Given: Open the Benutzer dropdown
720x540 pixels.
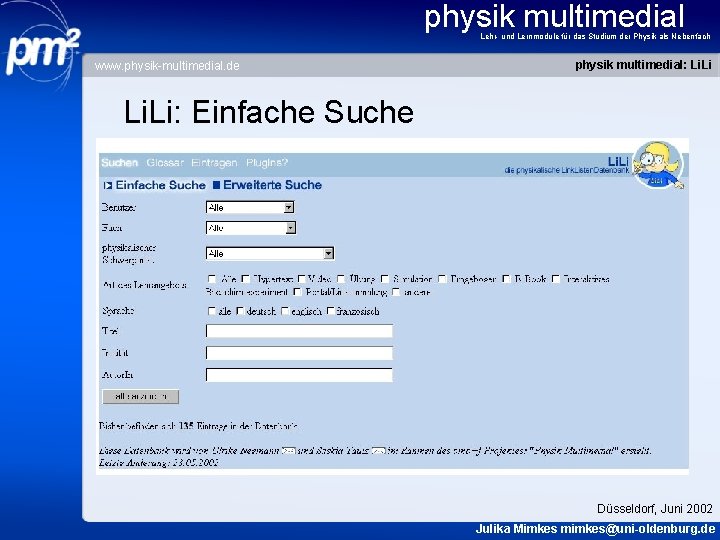Looking at the screenshot, I should (250, 208).
